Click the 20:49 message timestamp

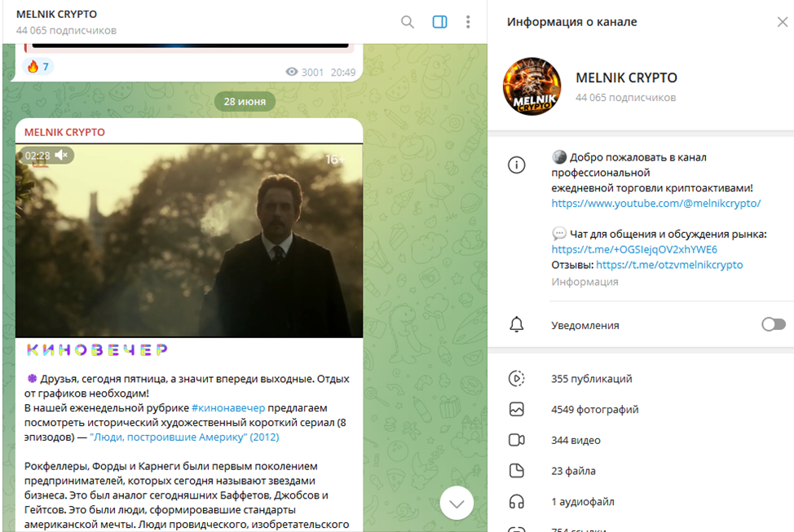(x=343, y=72)
